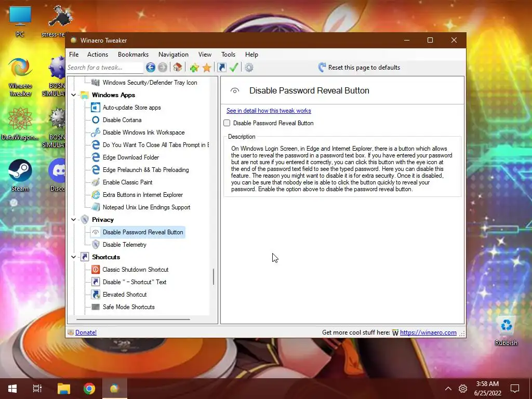
Task: Click the Notepad Unix Line Endings icon
Action: [96, 207]
